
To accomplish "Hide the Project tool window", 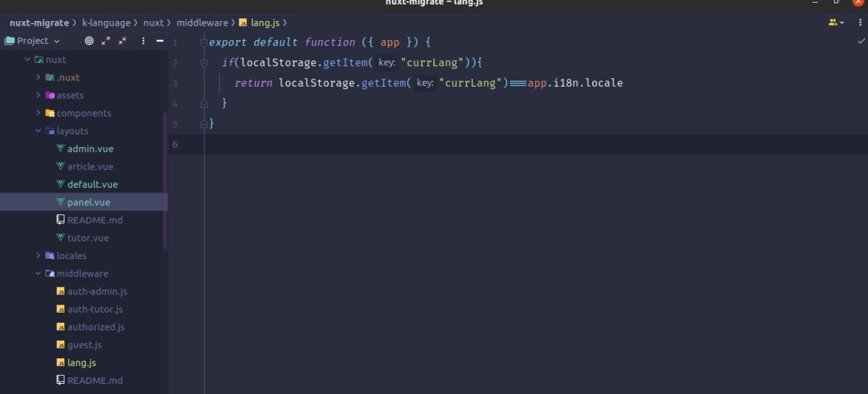I will (160, 41).
